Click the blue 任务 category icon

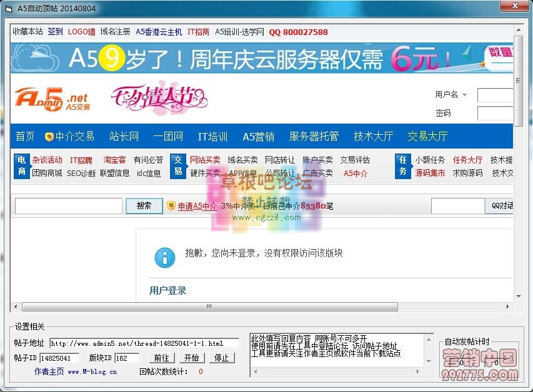point(402,167)
